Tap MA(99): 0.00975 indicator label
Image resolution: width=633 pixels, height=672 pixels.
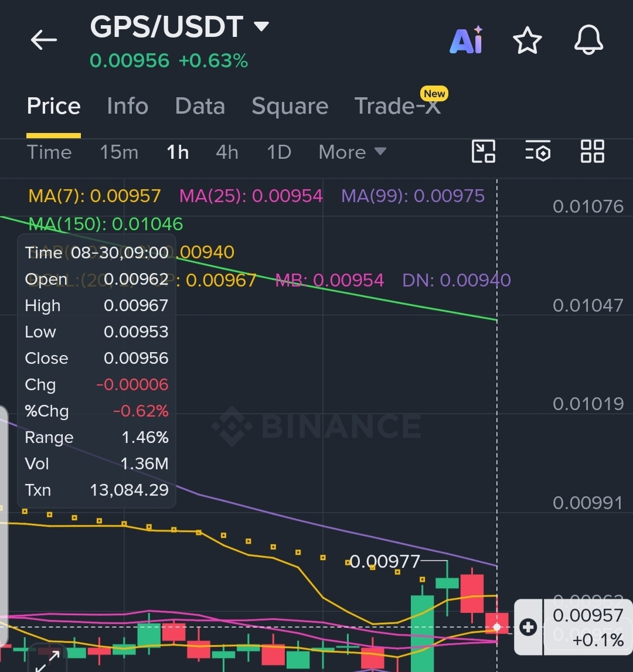click(x=413, y=196)
